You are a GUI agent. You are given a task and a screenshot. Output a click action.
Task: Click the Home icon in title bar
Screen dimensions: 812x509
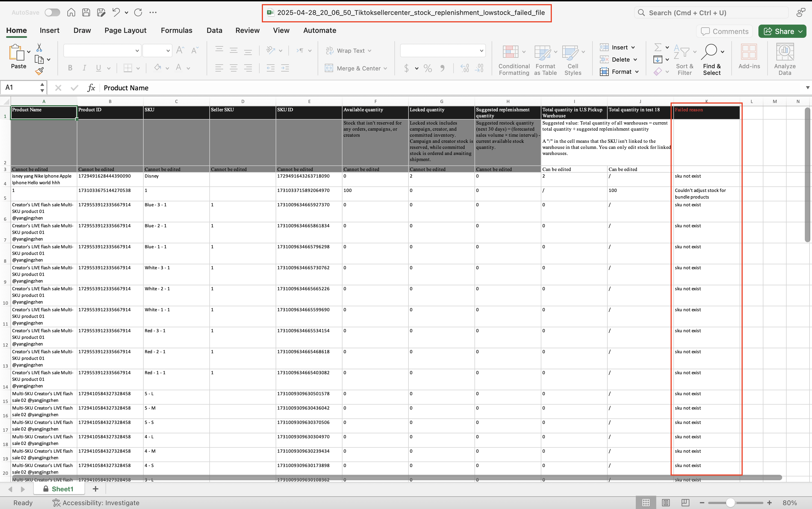71,12
